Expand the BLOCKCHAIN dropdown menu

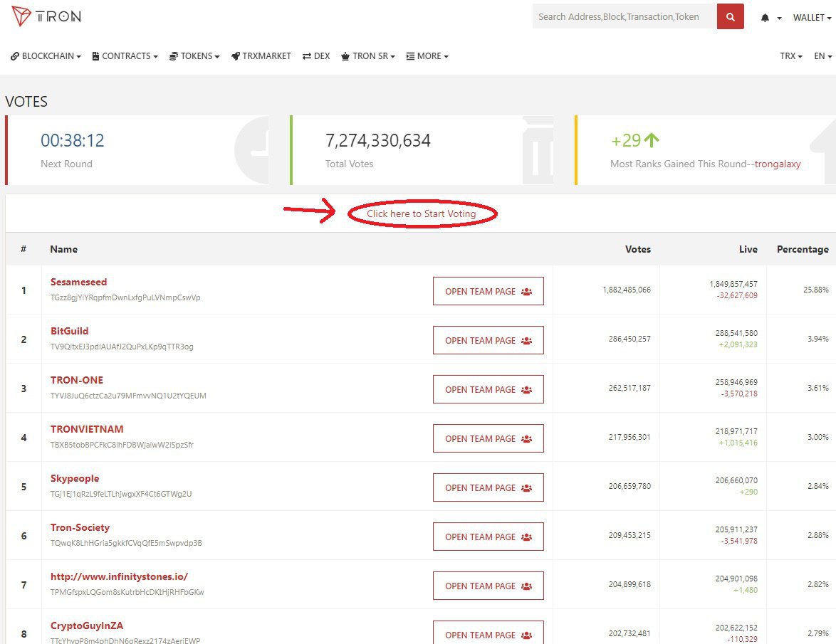click(x=46, y=56)
